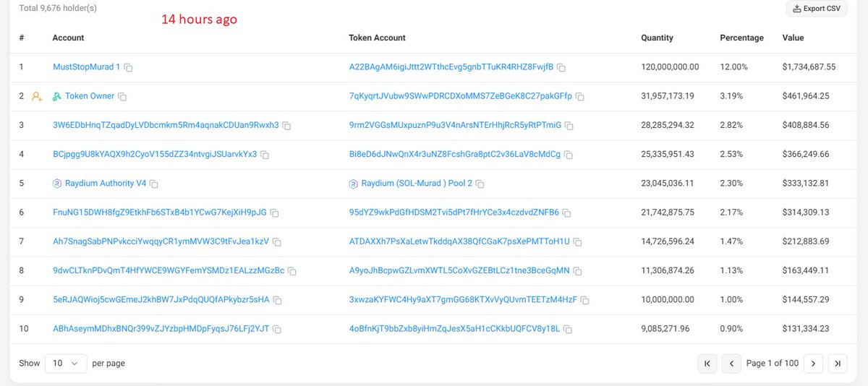
Task: Open token account 95dYZ9wkPdGfHDSM2Tvi5dPt7fHrYCe3x4czdvdZNFB6
Action: [x=454, y=213]
